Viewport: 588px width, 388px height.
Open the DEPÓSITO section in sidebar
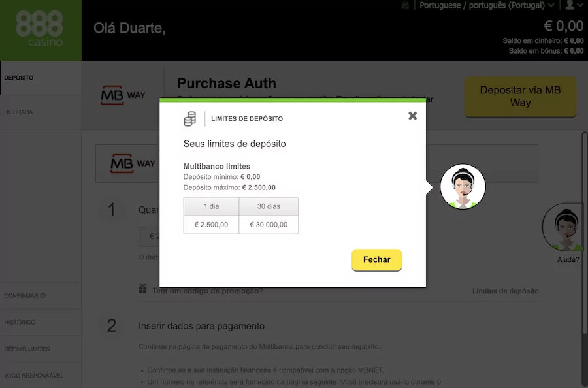point(18,77)
